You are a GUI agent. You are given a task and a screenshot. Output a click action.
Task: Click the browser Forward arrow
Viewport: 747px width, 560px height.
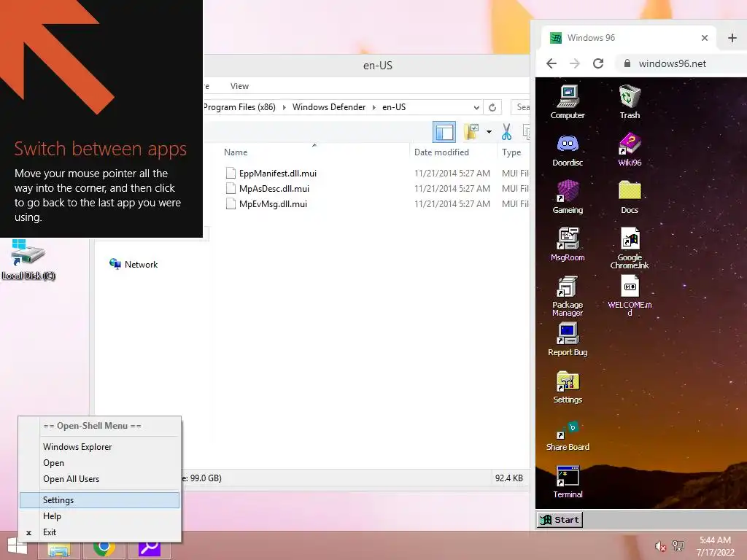coord(575,63)
